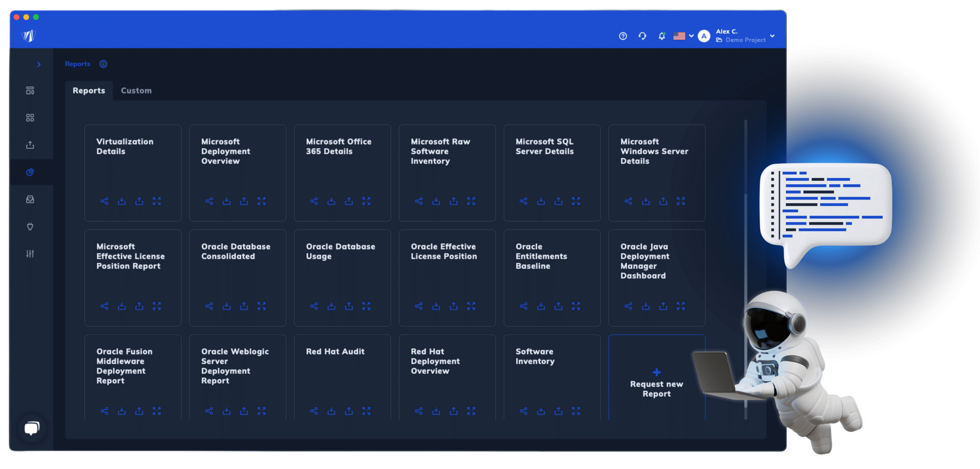Click the app logo in the header

click(29, 36)
